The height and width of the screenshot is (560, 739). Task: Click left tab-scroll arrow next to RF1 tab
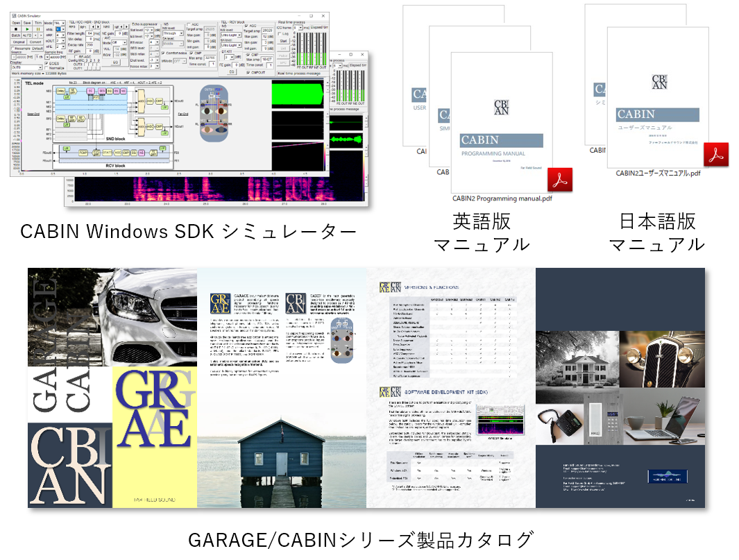point(93,27)
